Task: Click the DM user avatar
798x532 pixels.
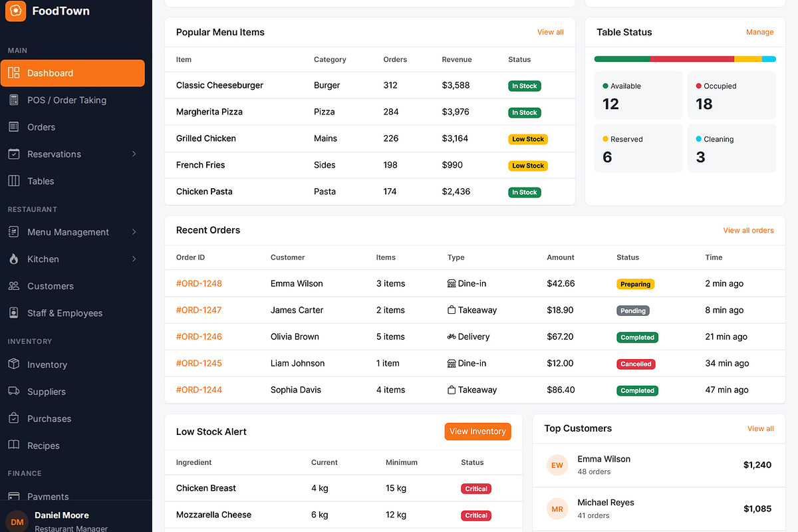Action: coord(17,521)
